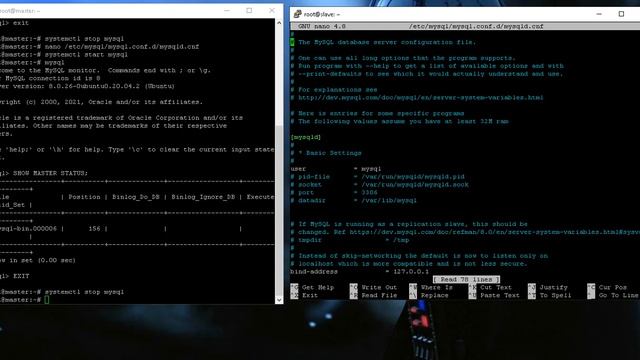This screenshot has width=640, height=360.
Task: Click the PuTTY icon in slave window title
Action: (297, 14)
